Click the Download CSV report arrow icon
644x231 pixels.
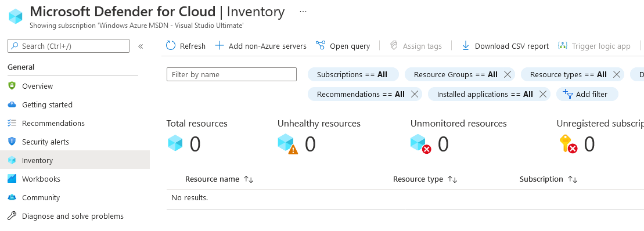pyautogui.click(x=465, y=45)
